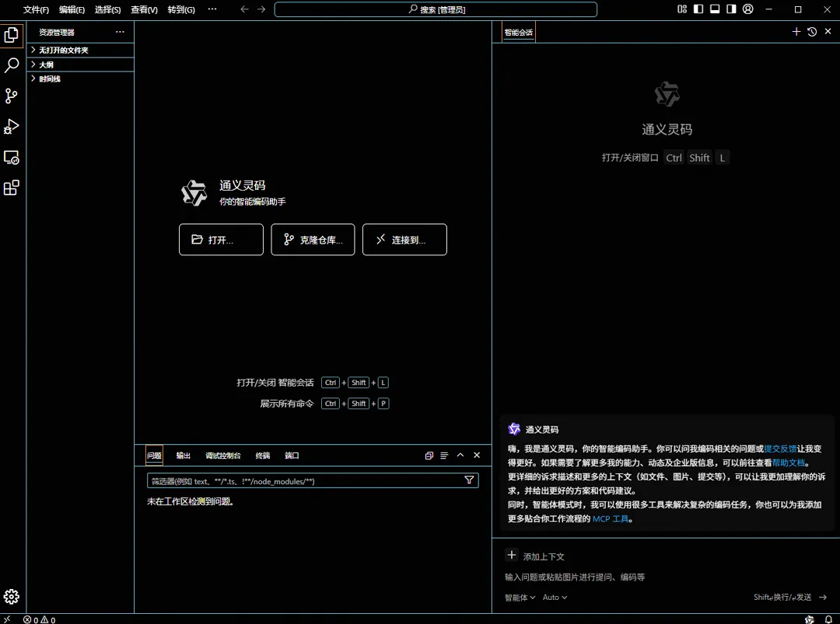Open the Remote Explorer view
This screenshot has height=624, width=840.
(11, 158)
